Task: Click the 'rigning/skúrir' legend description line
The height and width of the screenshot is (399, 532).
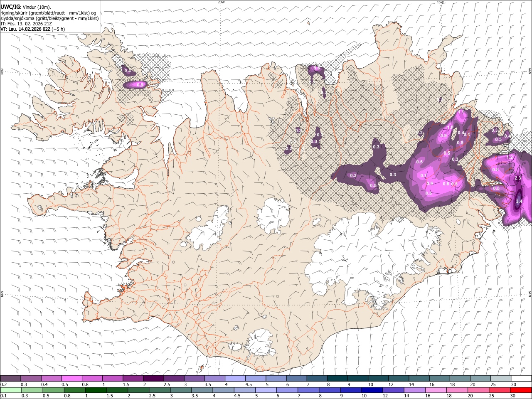Action: click(x=48, y=13)
